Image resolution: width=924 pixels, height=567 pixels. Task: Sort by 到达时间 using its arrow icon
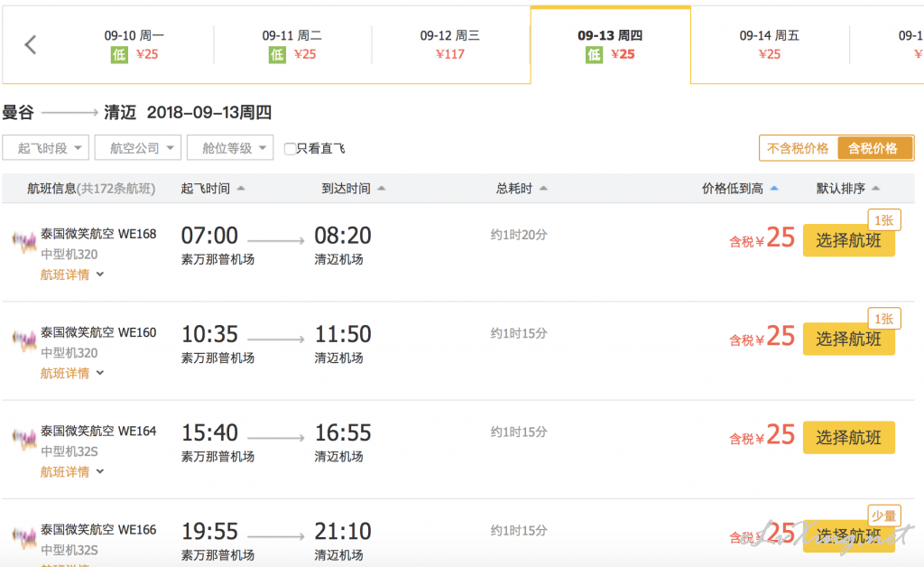(x=382, y=189)
